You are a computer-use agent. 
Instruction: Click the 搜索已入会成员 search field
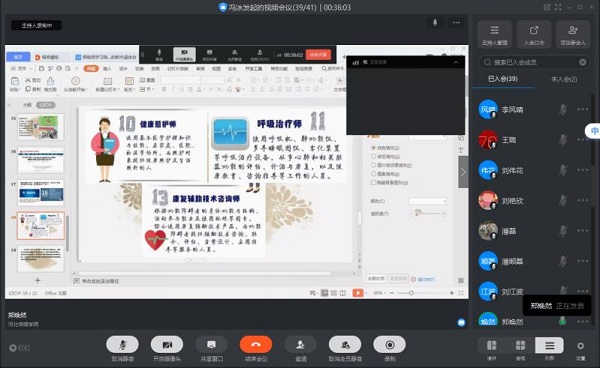click(x=534, y=62)
